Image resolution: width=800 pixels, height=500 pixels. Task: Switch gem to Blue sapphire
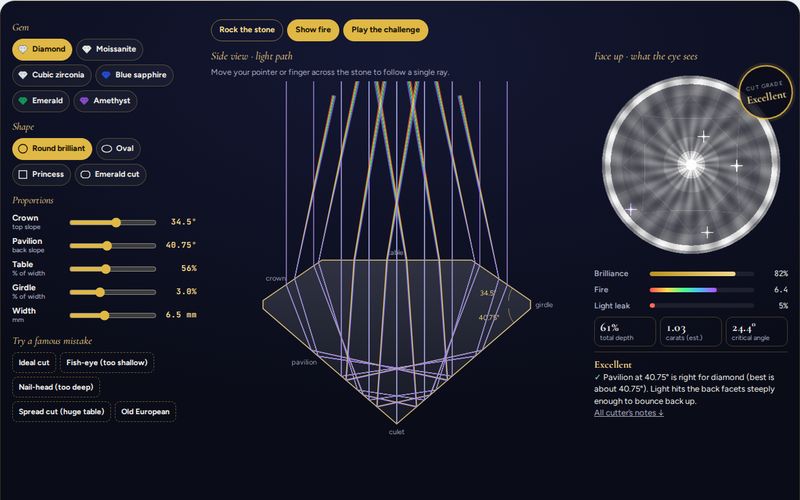coord(134,75)
